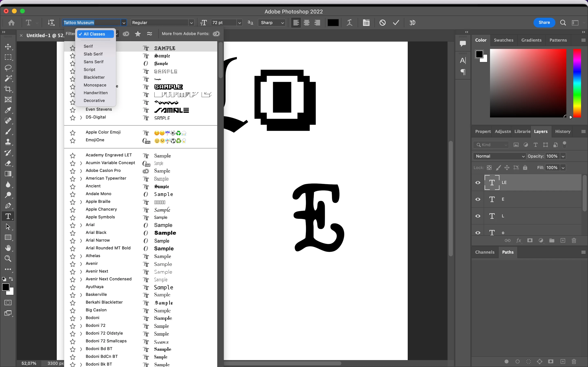
Task: Open the font size 72 pt dropdown
Action: coord(239,23)
